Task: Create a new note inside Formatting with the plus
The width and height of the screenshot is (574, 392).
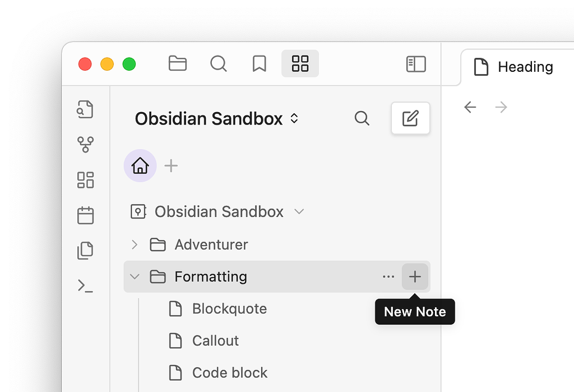Action: [x=415, y=276]
